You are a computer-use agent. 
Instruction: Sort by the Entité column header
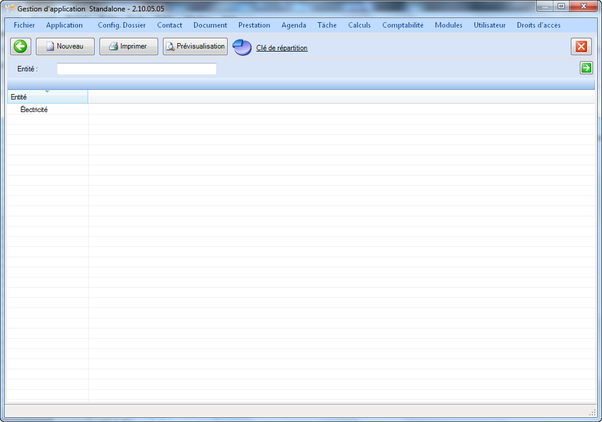46,97
